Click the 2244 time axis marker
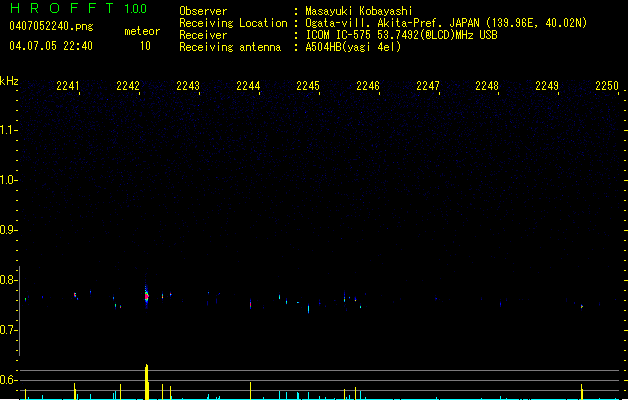This screenshot has width=629, height=400. point(248,86)
